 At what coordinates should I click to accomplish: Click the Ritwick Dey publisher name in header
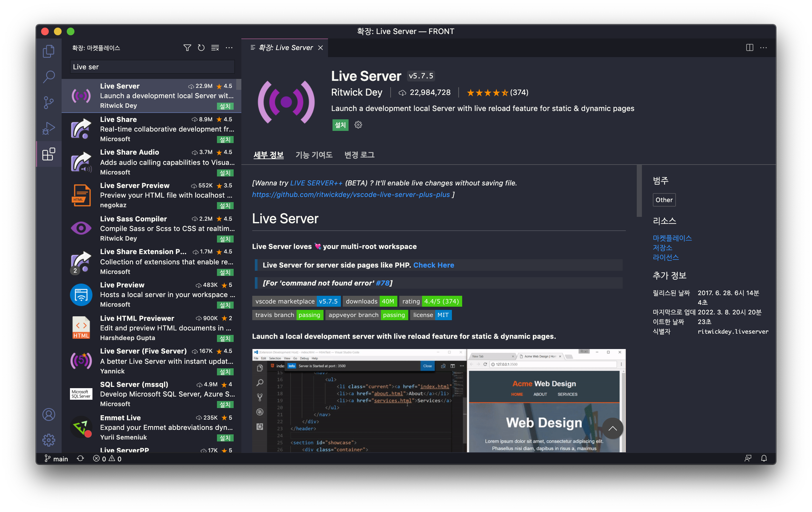click(357, 92)
